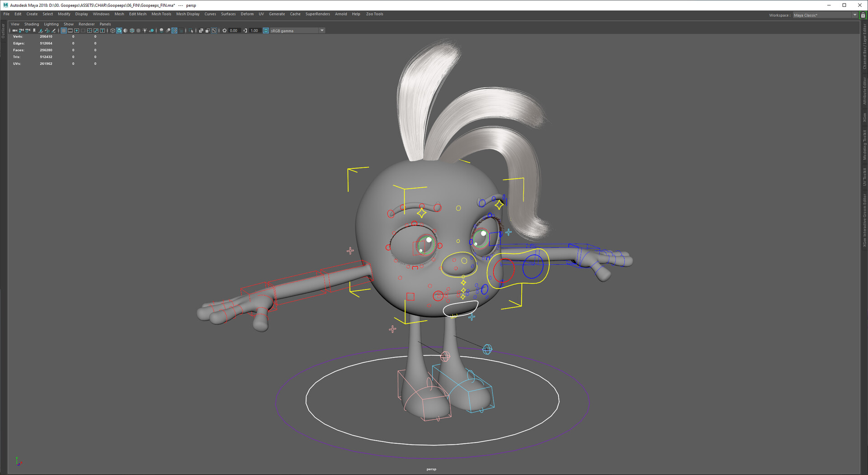Switch viewport to Wireframe shading
868x475 pixels.
pyautogui.click(x=113, y=30)
